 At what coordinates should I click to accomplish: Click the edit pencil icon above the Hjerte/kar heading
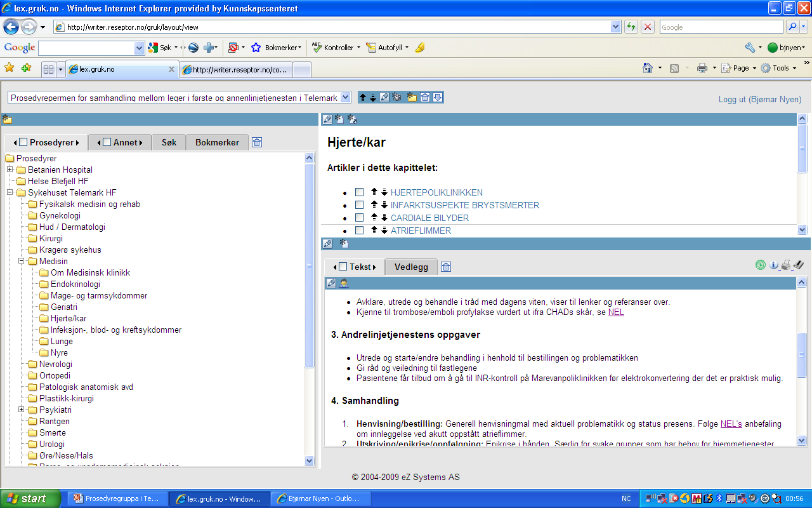(x=327, y=119)
